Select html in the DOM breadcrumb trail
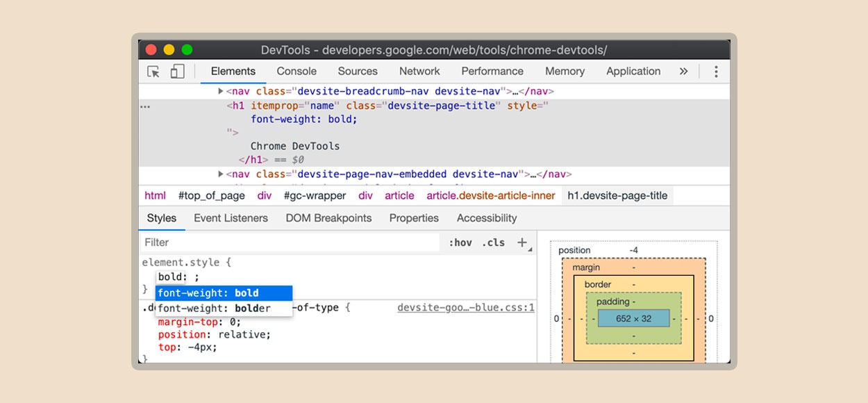Image resolution: width=868 pixels, height=403 pixels. click(155, 196)
